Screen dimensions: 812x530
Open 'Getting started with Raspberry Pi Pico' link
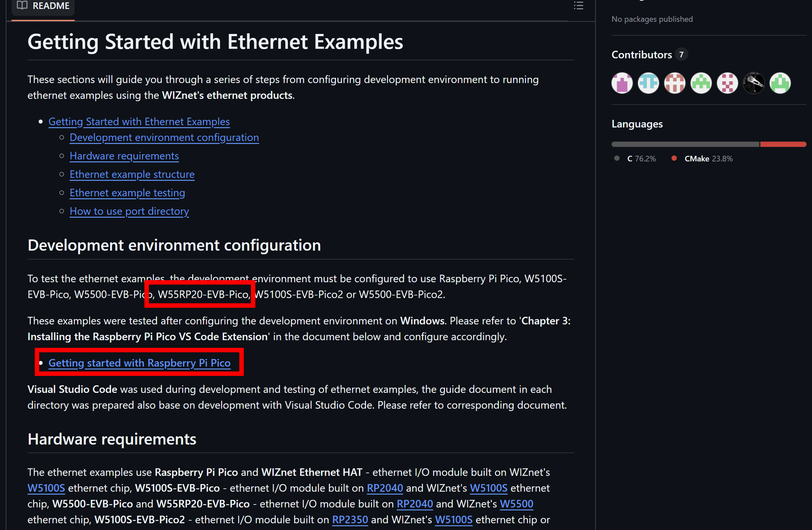click(x=139, y=363)
